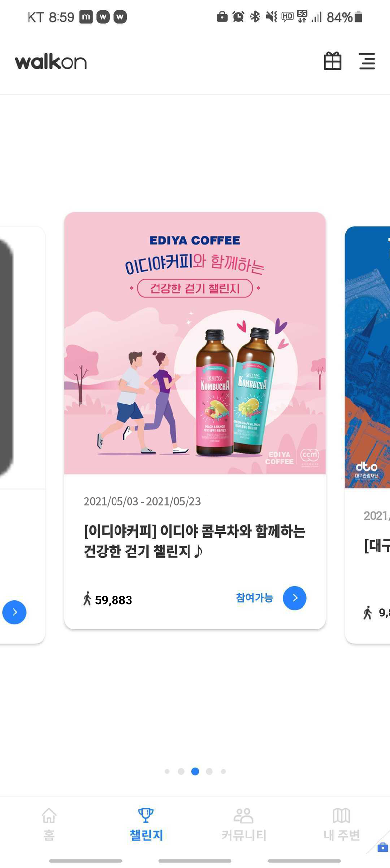Open the 내 주변 map tab
390x868 pixels.
tap(341, 824)
